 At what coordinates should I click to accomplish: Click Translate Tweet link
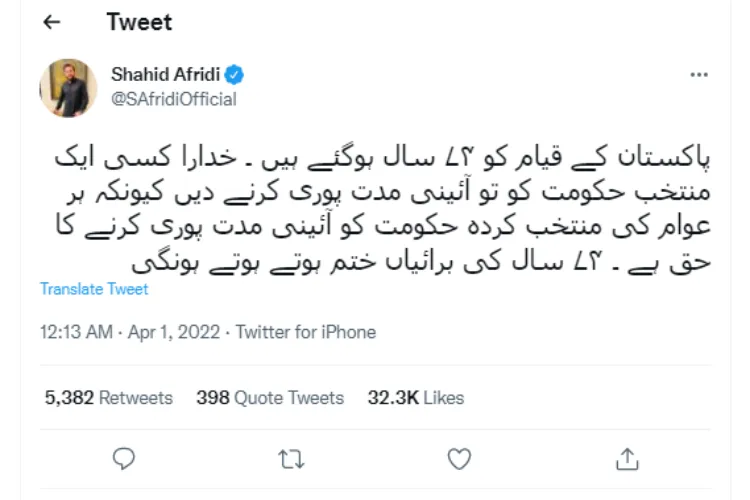(94, 289)
